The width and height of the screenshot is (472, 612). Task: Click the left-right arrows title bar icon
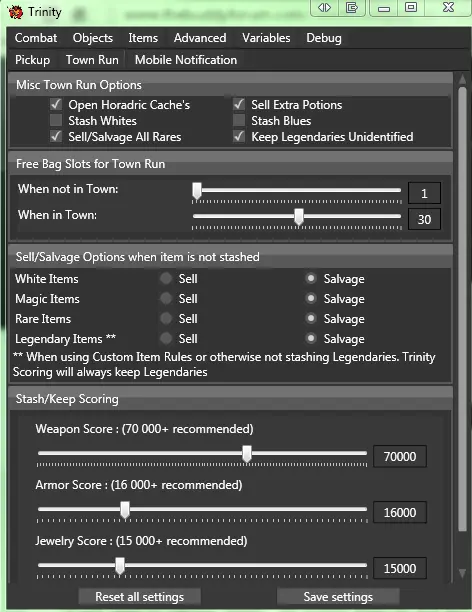(x=324, y=7)
